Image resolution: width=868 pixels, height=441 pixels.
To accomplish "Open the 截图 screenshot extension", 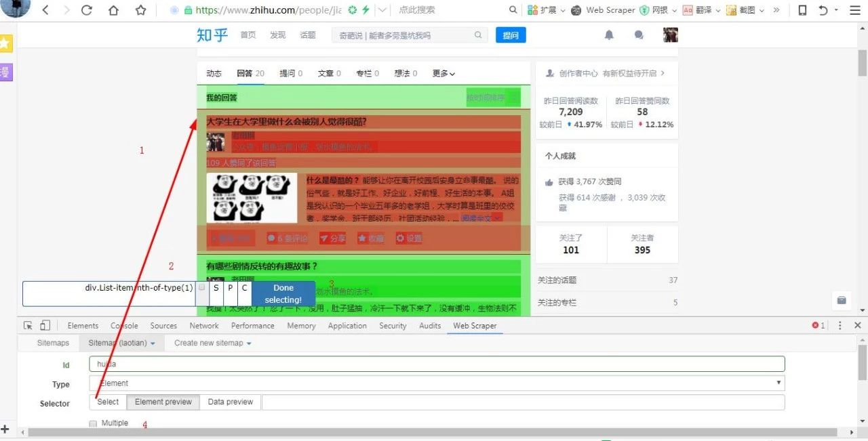I will (731, 10).
